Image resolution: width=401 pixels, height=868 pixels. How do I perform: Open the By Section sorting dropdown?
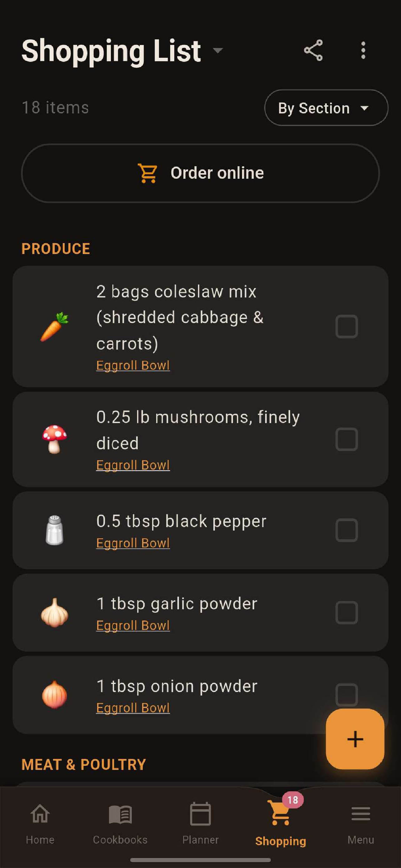tap(325, 108)
